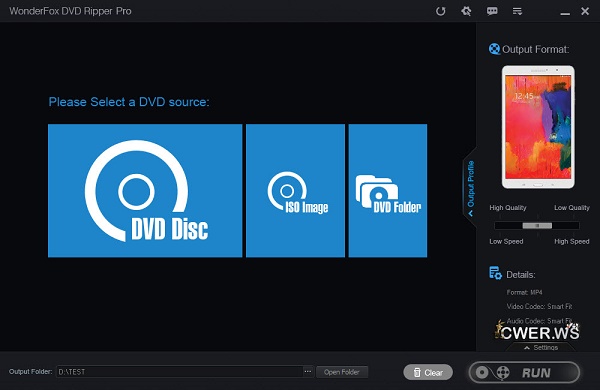Pick DVD Folder as the source
This screenshot has height=390, width=600.
coord(388,191)
